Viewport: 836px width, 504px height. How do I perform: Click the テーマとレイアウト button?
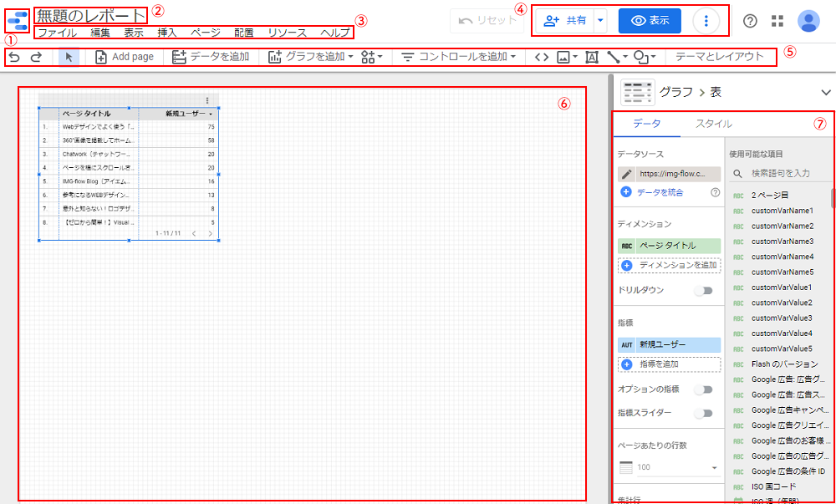pyautogui.click(x=719, y=57)
